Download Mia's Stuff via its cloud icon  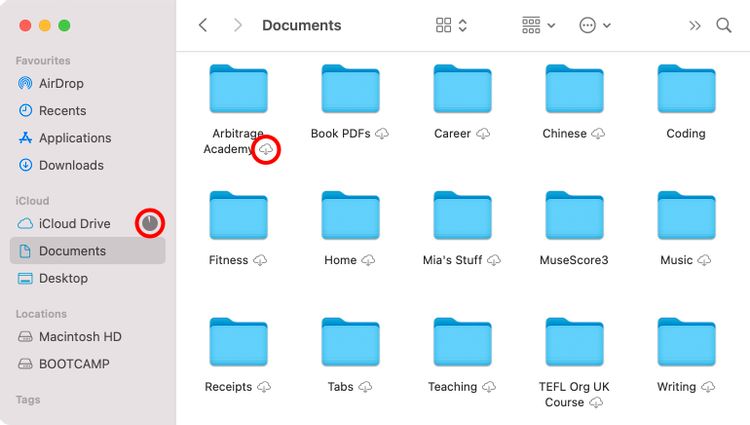(x=494, y=260)
